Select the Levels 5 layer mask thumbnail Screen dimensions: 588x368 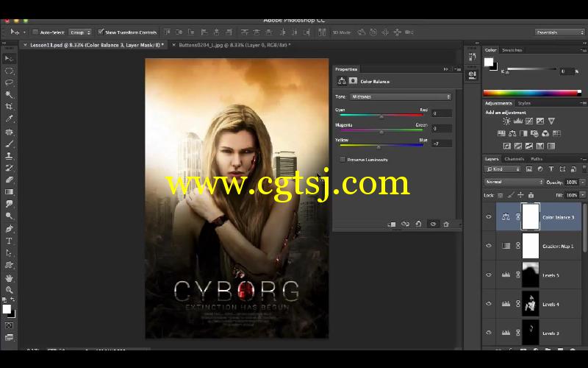531,275
